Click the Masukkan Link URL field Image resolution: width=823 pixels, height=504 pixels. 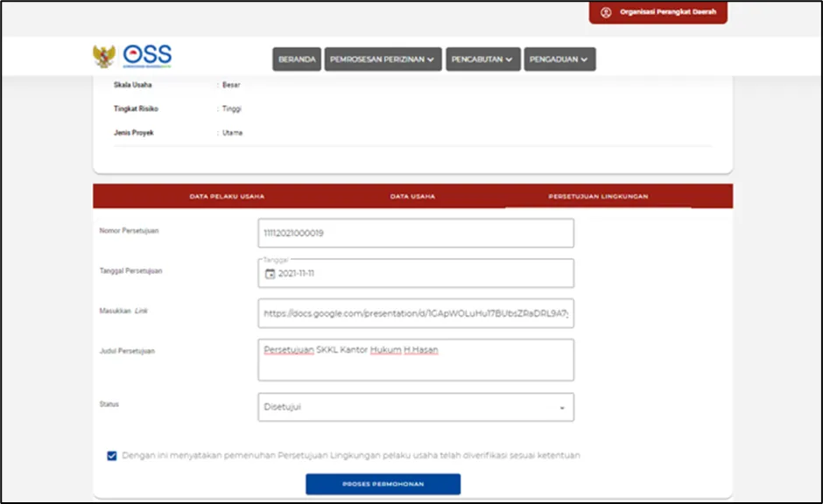[416, 313]
